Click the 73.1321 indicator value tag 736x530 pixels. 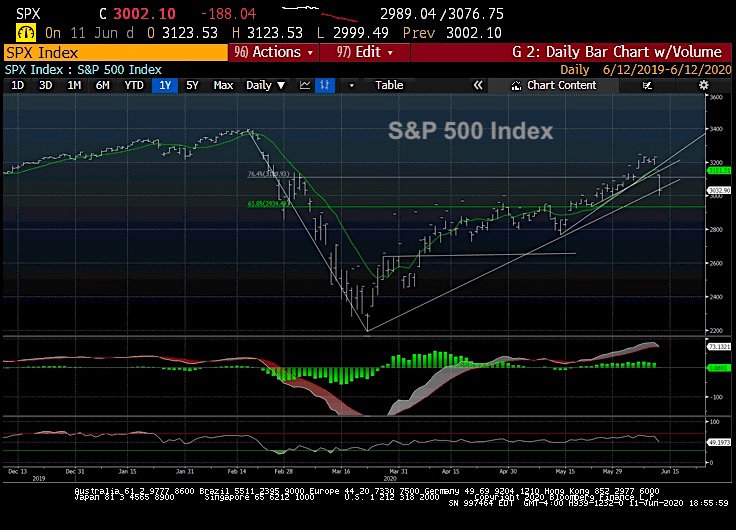coord(719,346)
